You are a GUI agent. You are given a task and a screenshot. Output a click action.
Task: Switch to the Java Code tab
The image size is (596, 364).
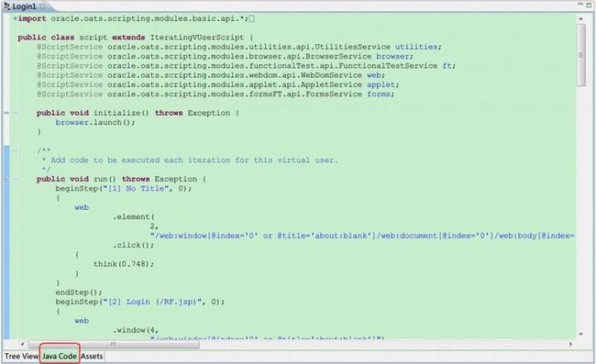click(x=60, y=357)
